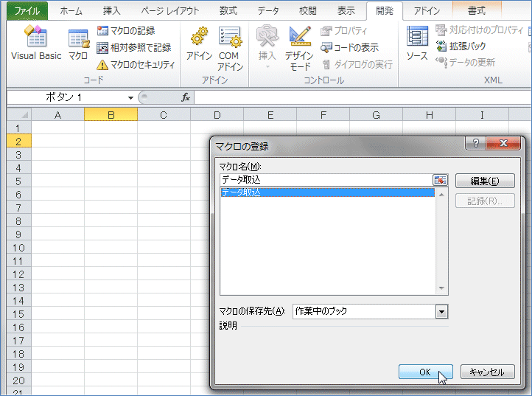Select column D header
Screen dimensions: 532x396
217,115
